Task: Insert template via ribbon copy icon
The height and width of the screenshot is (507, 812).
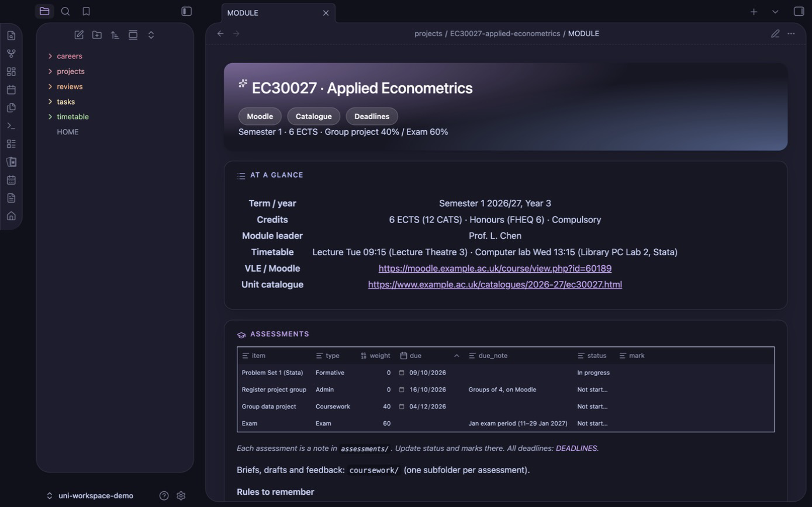Action: tap(11, 108)
